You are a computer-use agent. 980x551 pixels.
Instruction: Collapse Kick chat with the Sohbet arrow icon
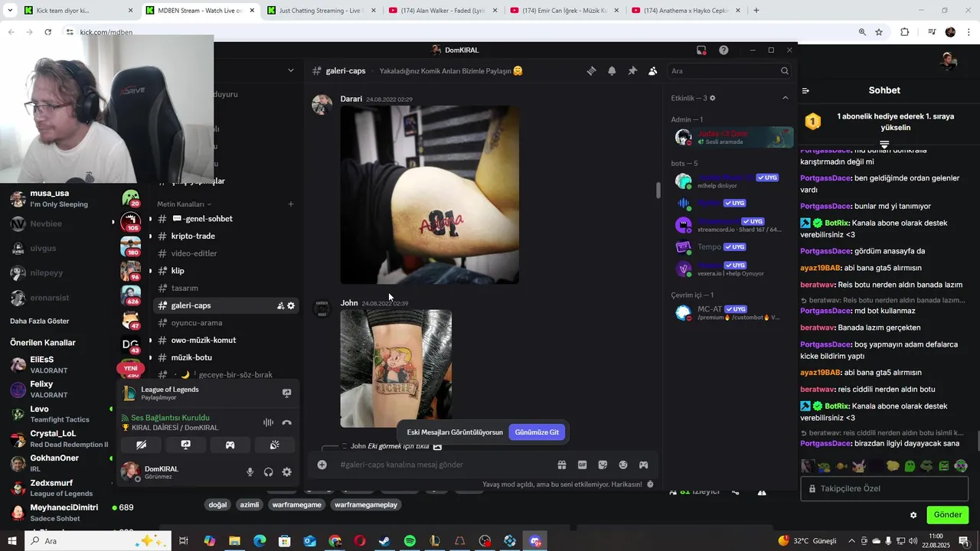pyautogui.click(x=805, y=90)
